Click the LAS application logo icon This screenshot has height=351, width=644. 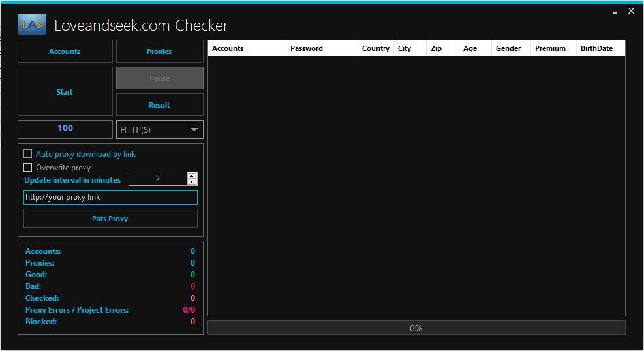[31, 25]
